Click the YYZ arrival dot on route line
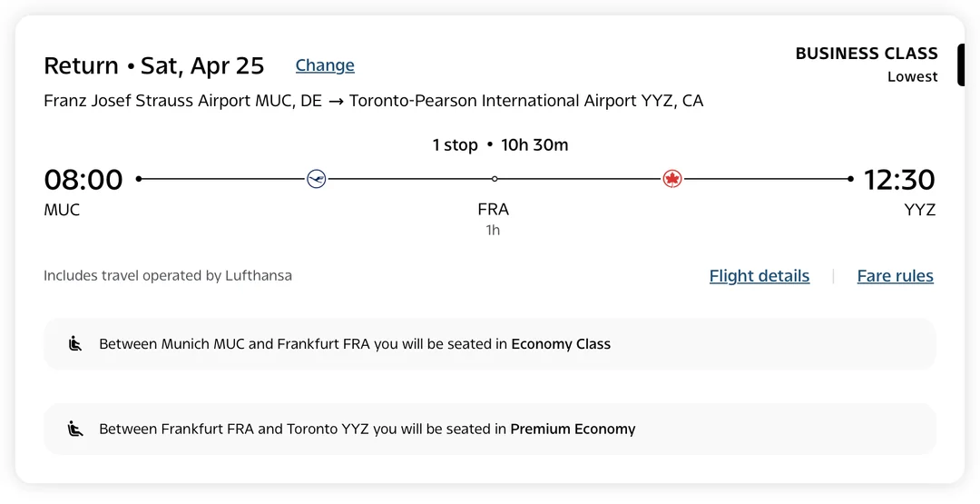This screenshot has width=980, height=504. pyautogui.click(x=850, y=179)
